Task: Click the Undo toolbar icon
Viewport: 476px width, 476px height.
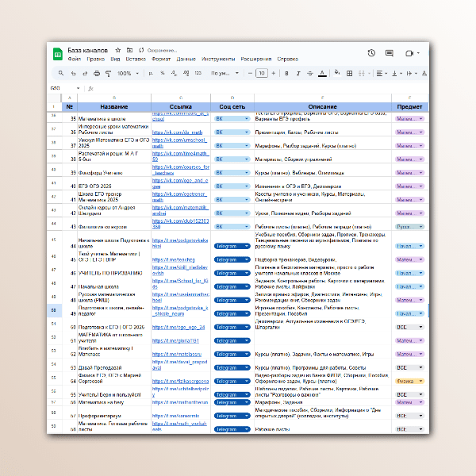Action: [x=74, y=73]
